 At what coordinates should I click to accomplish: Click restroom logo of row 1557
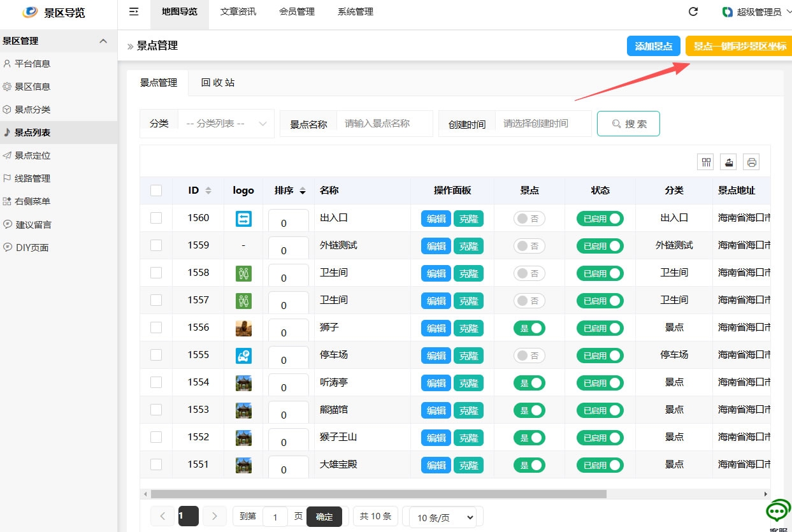click(x=243, y=301)
